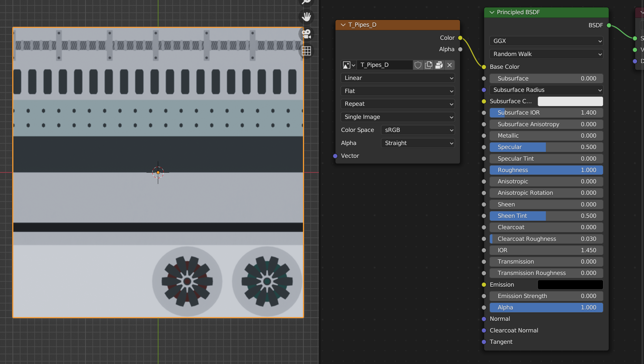Click the Roughness slider field
The width and height of the screenshot is (644, 364).
click(546, 170)
